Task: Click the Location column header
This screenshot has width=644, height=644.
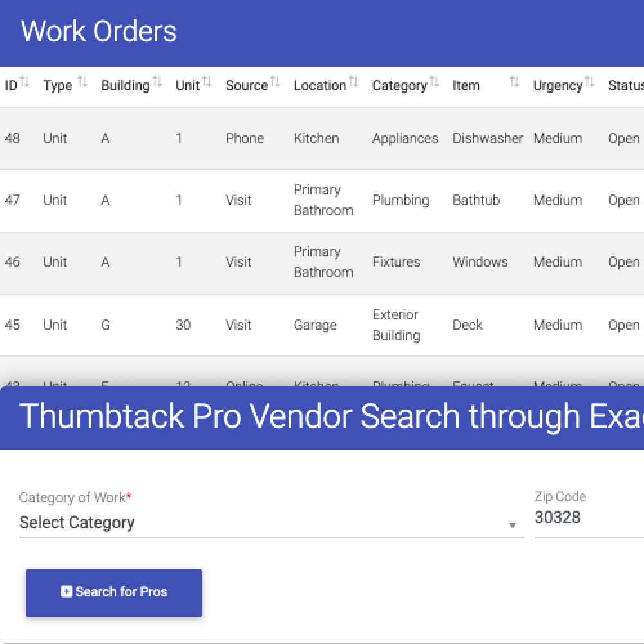Action: click(320, 86)
